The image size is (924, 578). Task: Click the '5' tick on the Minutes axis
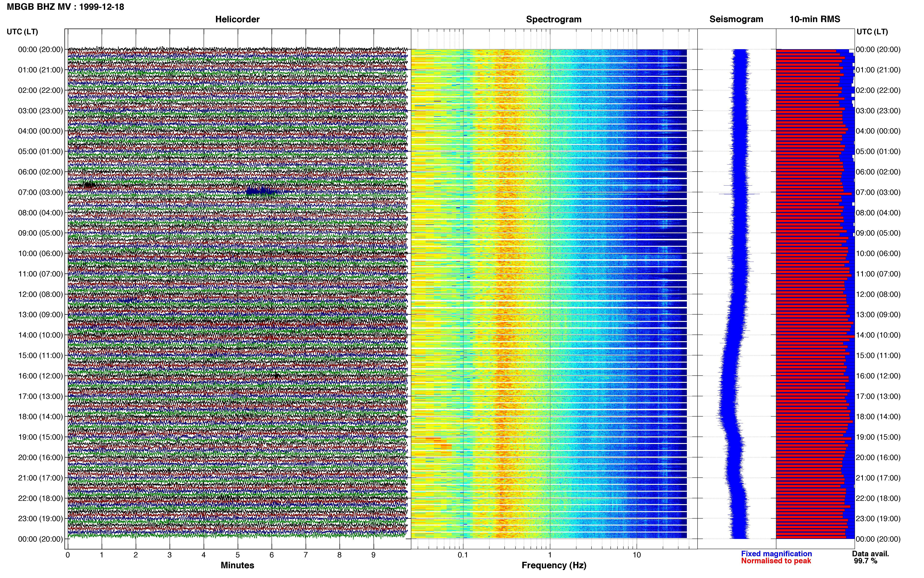(x=238, y=555)
